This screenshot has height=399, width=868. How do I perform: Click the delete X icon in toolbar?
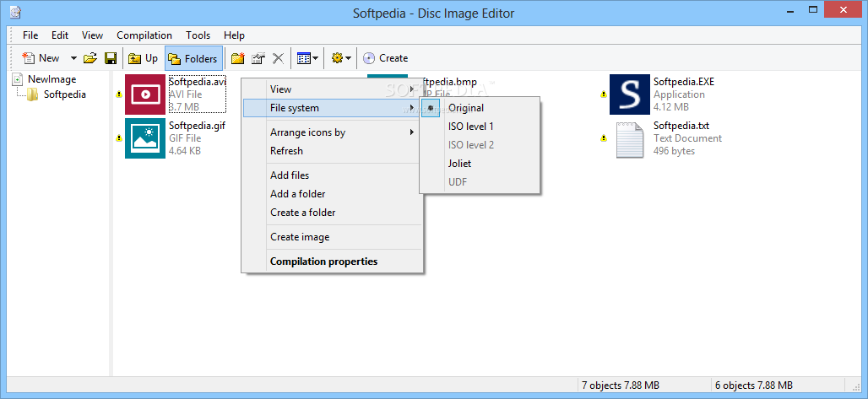coord(279,58)
